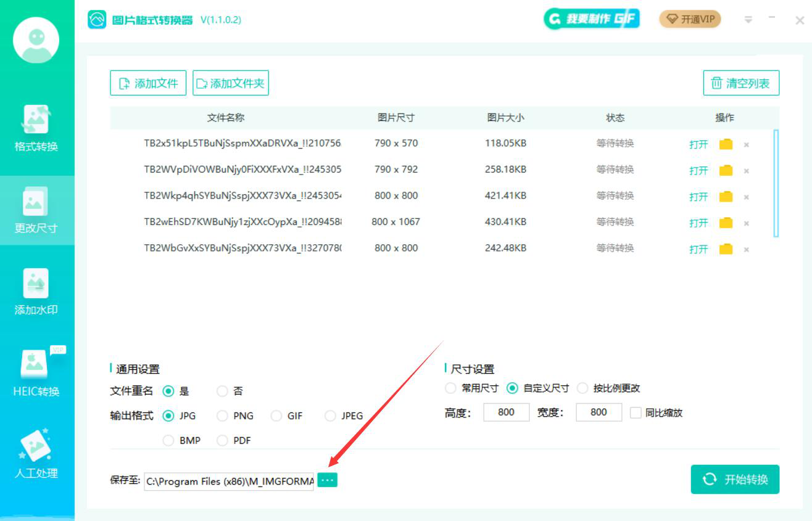Enable the 同比缩放 checkbox

pyautogui.click(x=636, y=413)
